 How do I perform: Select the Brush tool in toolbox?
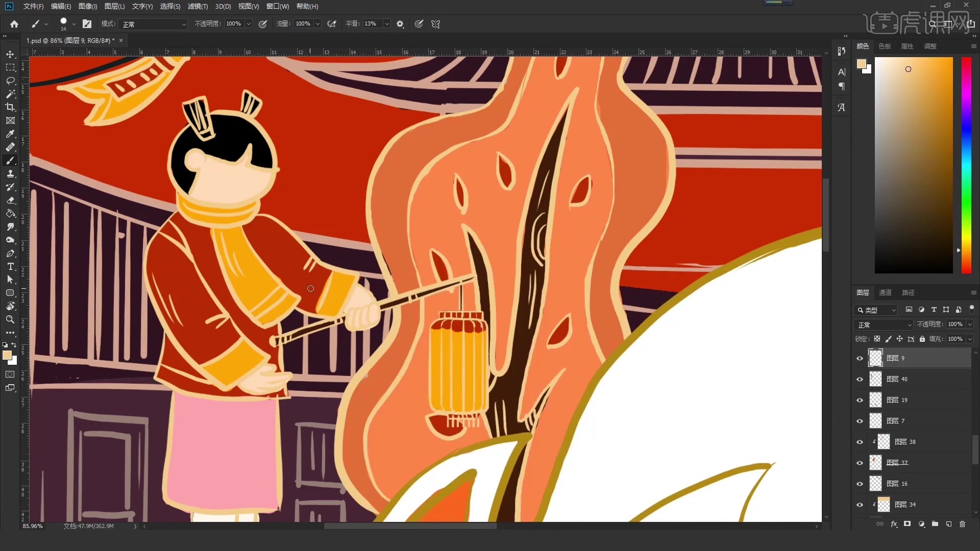click(x=10, y=160)
